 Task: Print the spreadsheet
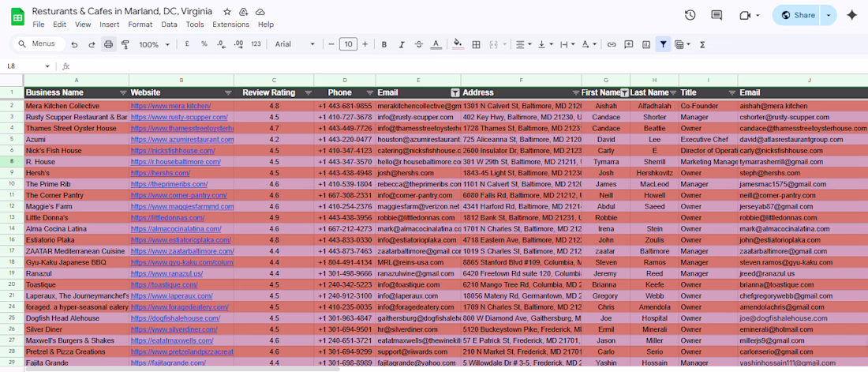109,44
